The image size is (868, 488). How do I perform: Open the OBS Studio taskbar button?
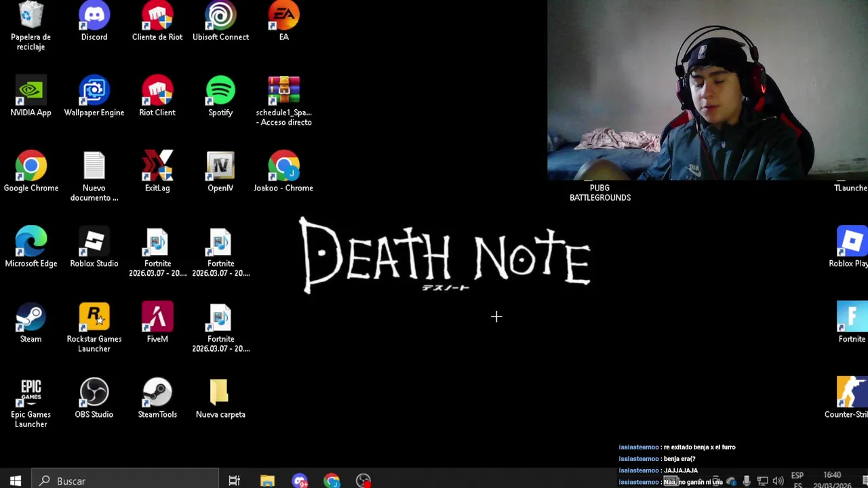click(x=364, y=481)
